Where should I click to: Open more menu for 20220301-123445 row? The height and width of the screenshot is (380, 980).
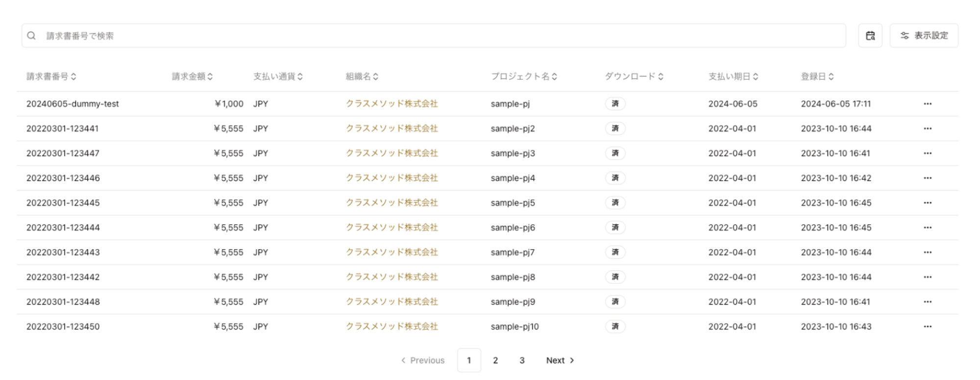point(928,203)
